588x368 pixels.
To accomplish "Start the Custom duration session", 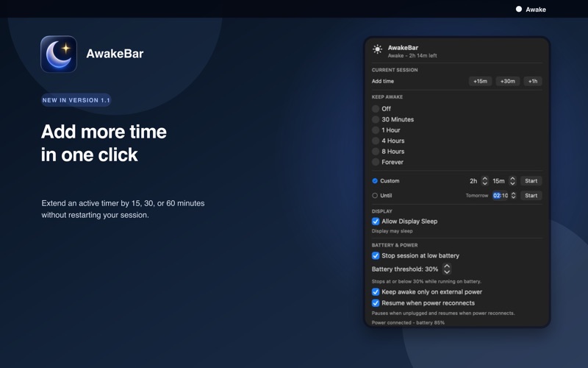I will pyautogui.click(x=531, y=181).
